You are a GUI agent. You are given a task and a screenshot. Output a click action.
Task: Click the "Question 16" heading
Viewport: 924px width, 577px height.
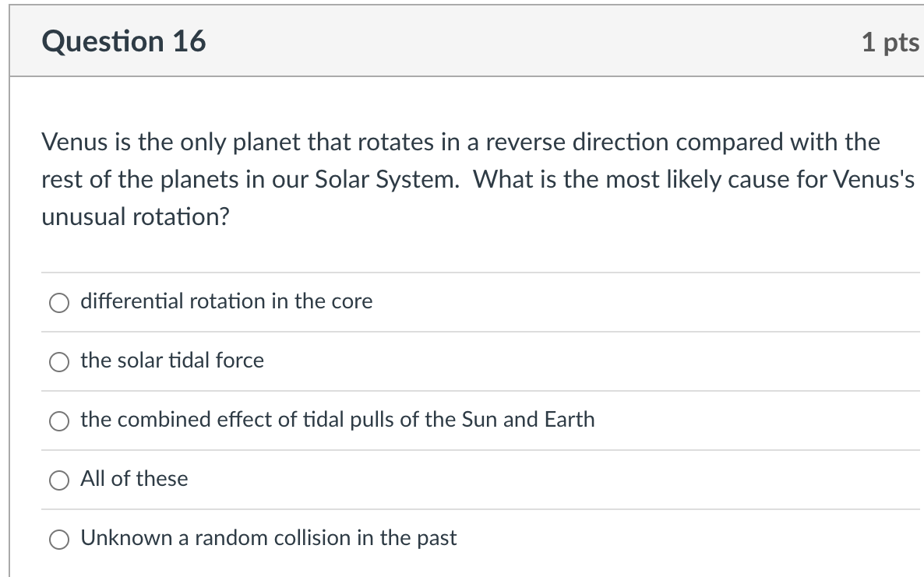(x=124, y=41)
